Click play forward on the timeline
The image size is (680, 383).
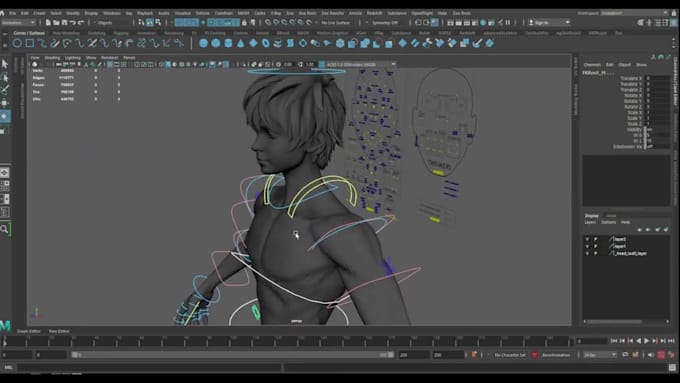[647, 341]
